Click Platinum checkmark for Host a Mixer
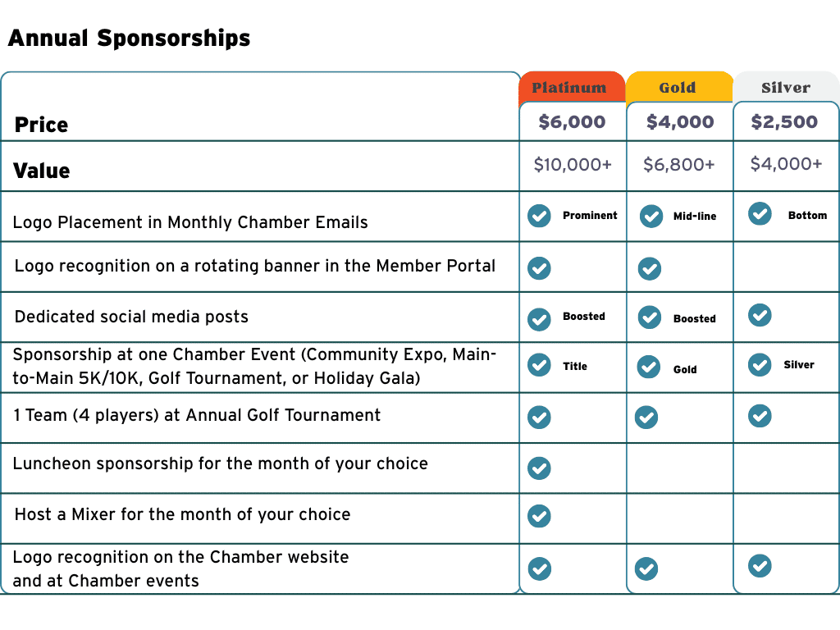This screenshot has height=630, width=840. tap(539, 516)
